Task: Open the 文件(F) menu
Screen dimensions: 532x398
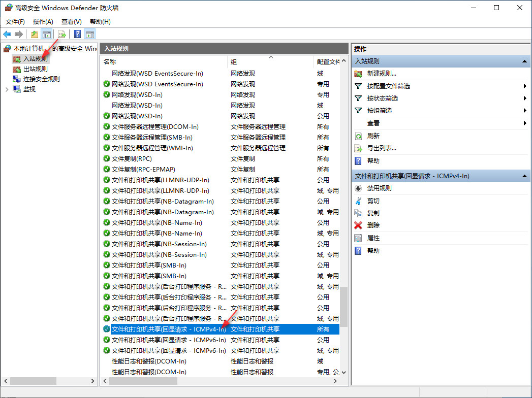Action: coord(15,22)
